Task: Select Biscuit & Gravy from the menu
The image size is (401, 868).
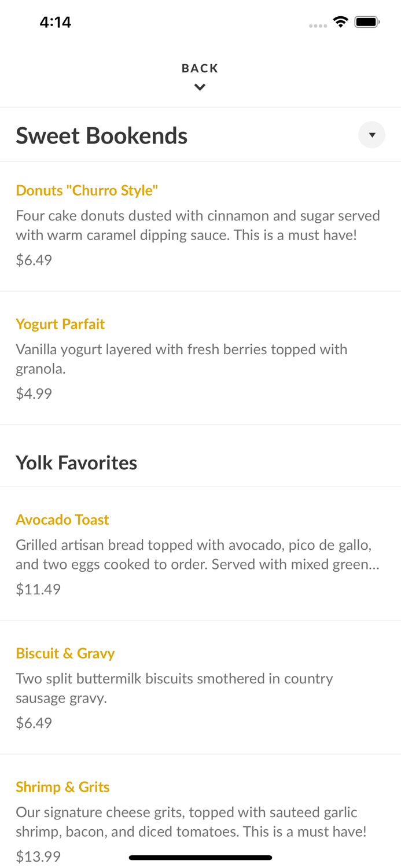Action: (x=65, y=653)
